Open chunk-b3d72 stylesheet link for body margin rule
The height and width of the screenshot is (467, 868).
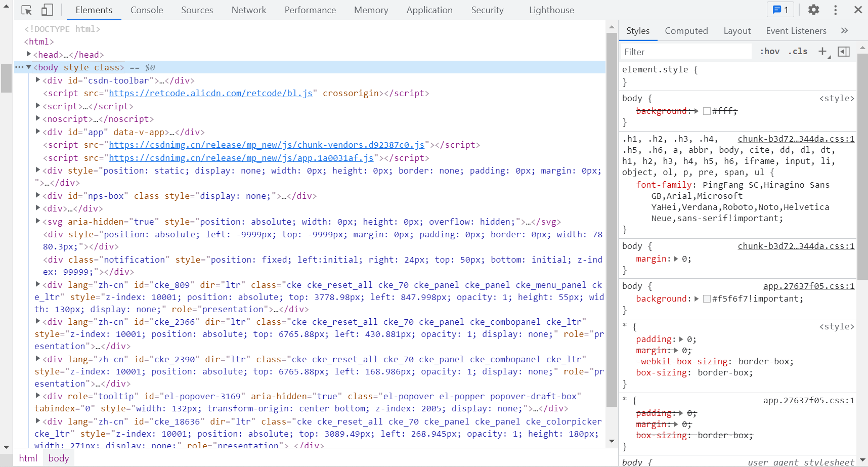796,246
